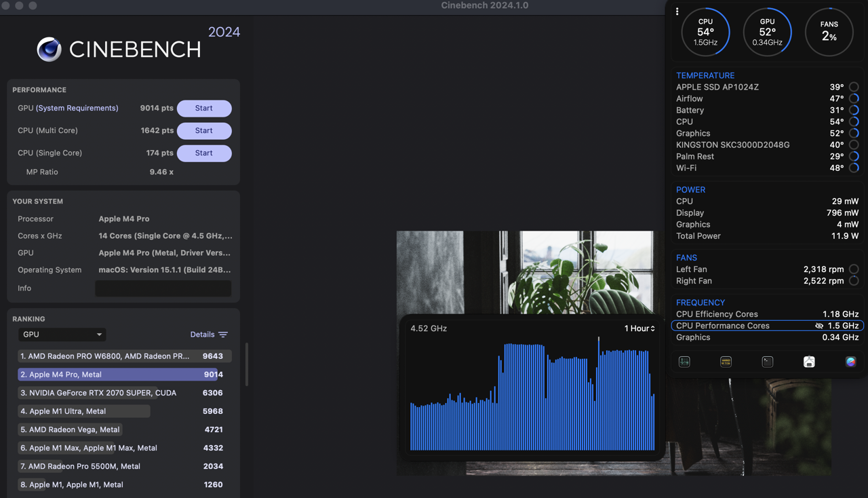This screenshot has height=498, width=868.
Task: Start the CPU Single Core benchmark
Action: coord(204,153)
